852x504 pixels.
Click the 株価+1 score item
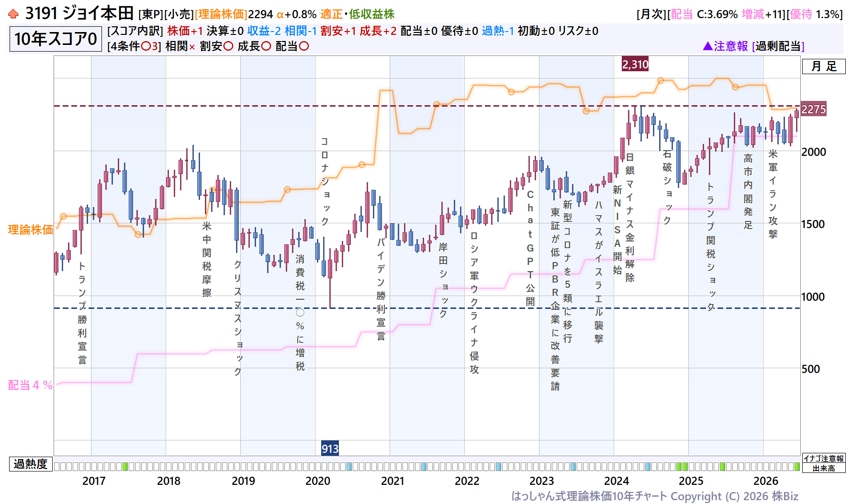(x=185, y=31)
